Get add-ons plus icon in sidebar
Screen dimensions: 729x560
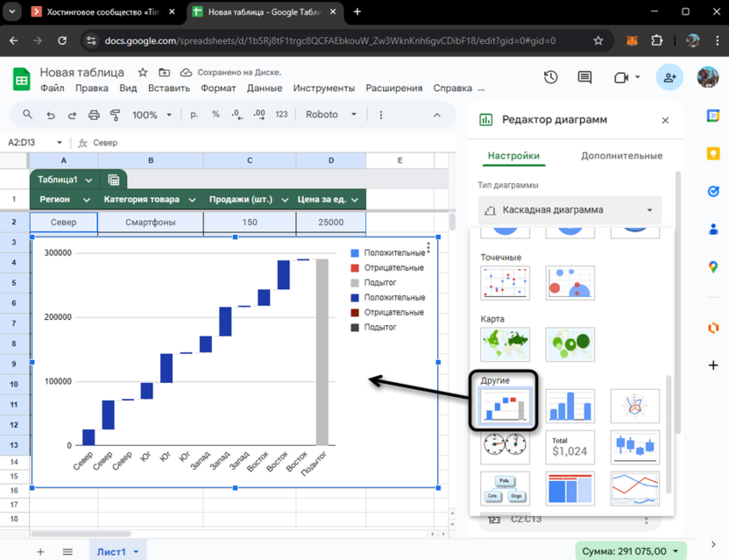(713, 365)
